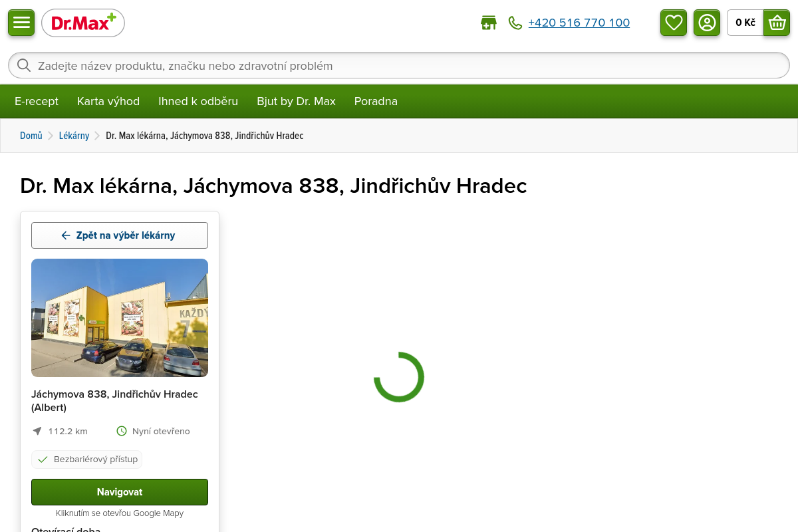Click the Bezbariérový přístup tag
Screen dimensions: 798x532
[x=87, y=459]
